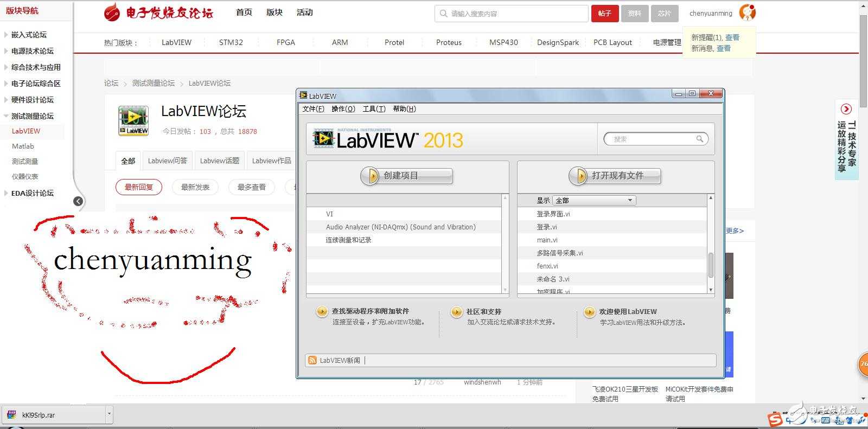This screenshot has height=429, width=868.
Task: Open the FPGA hot board link
Action: (286, 42)
